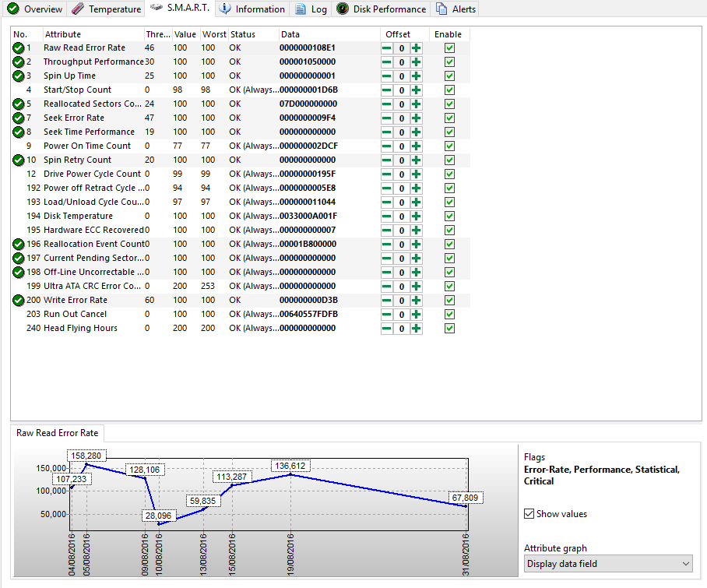
Task: Toggle Enable checkbox for Write Error Rate
Action: coord(449,300)
